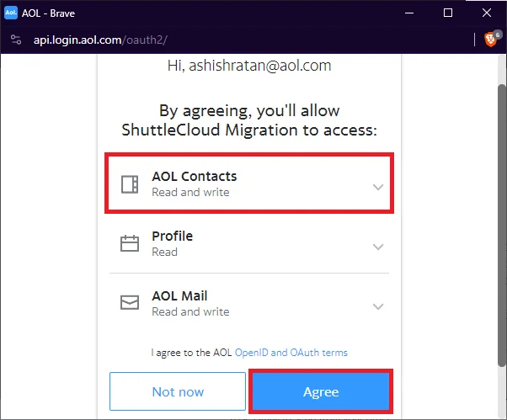Click the Profile calendar icon

(x=130, y=243)
